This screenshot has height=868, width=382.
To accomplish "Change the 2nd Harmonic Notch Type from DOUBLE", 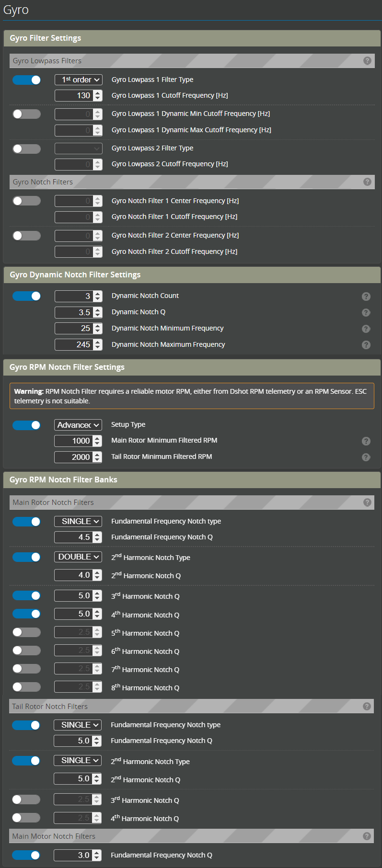I will [78, 557].
